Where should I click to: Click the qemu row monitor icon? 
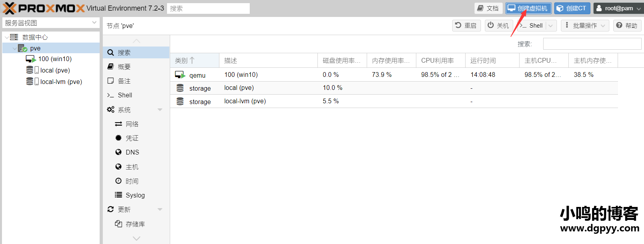(x=180, y=75)
